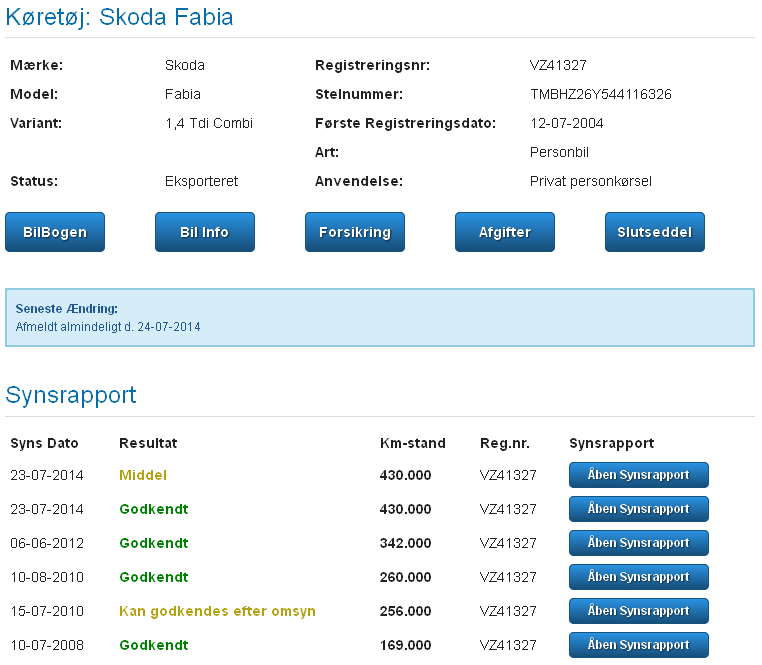Select the yellow 'Middel' result text
762x665 pixels.
click(143, 475)
